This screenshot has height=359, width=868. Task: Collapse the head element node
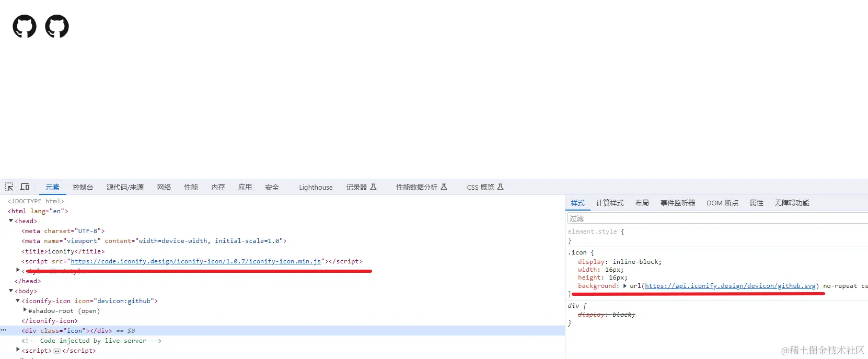coord(11,221)
